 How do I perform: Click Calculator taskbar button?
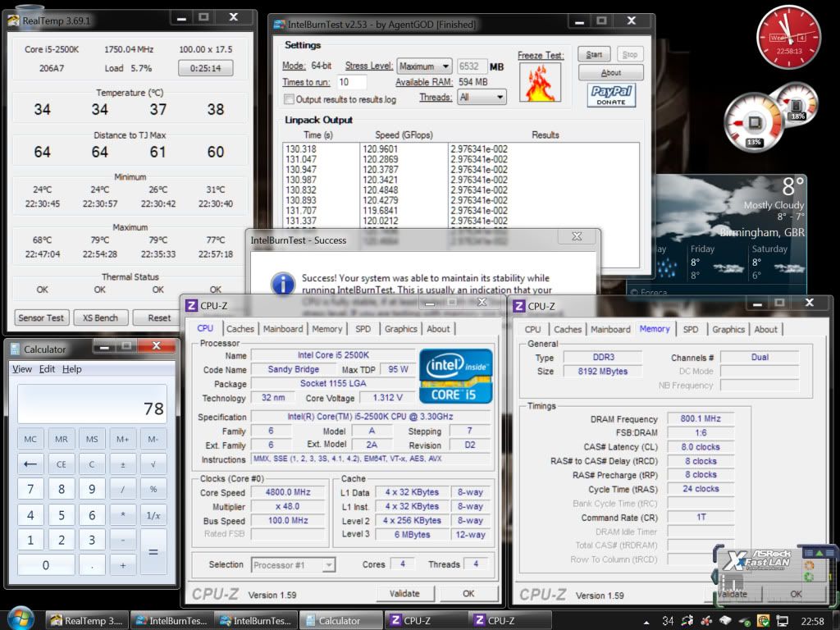[340, 620]
